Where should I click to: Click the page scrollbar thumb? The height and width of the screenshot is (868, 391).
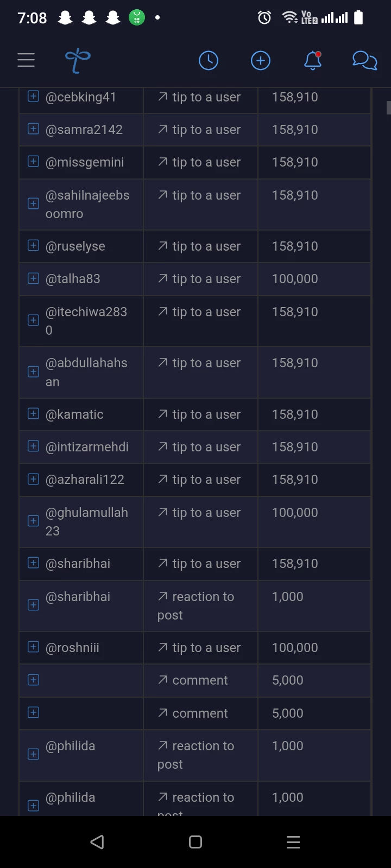388,107
